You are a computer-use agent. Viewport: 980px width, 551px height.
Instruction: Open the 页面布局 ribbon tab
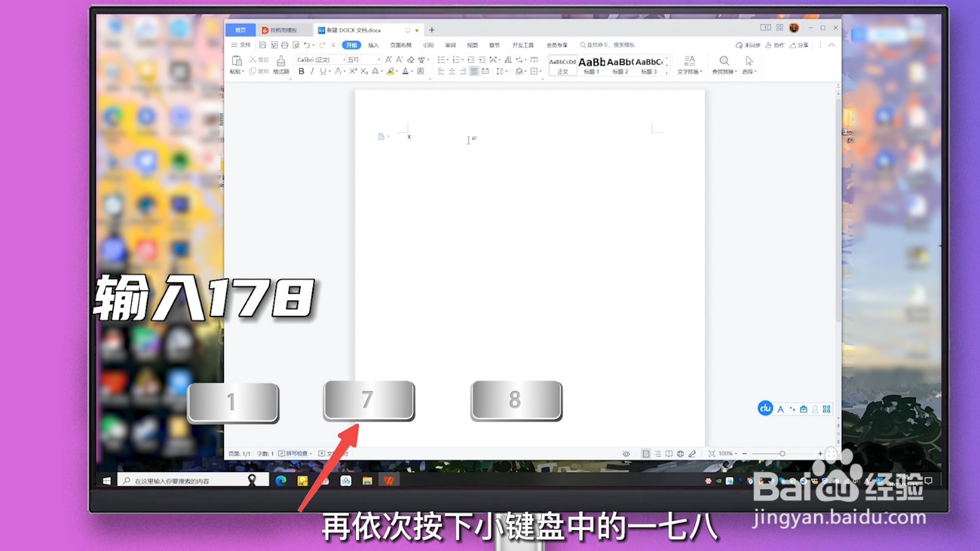402,45
